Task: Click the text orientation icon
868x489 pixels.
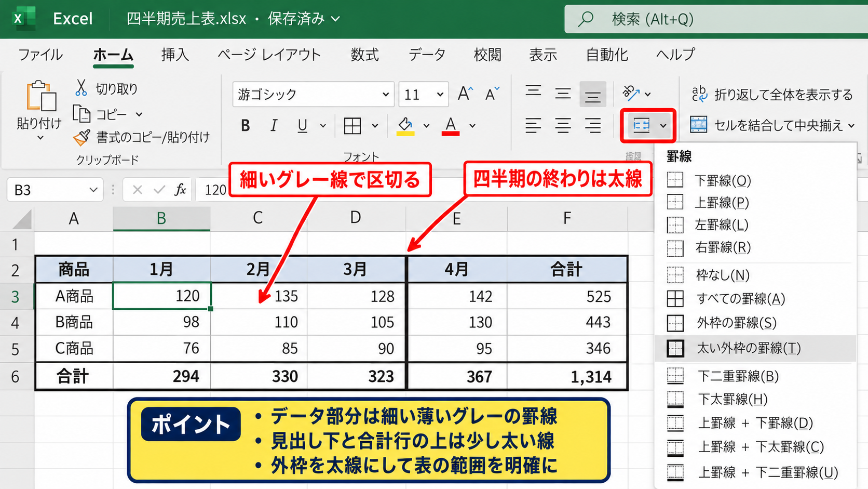Action: (631, 93)
